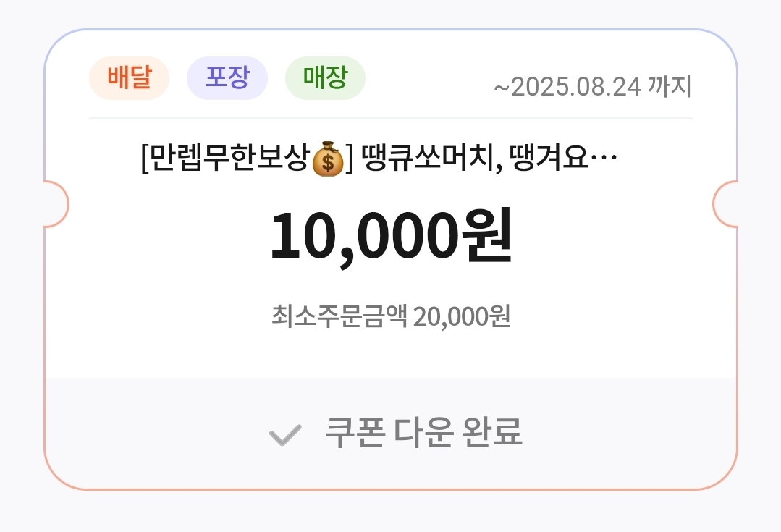
Task: Select the [만렙무한보상 coupon title text
Action: click(224, 159)
